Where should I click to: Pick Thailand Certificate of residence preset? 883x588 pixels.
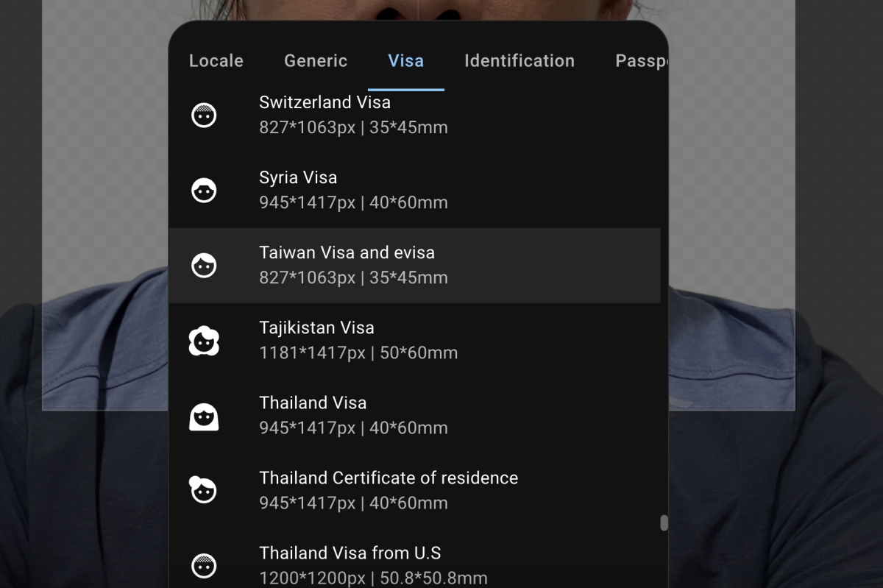[389, 490]
